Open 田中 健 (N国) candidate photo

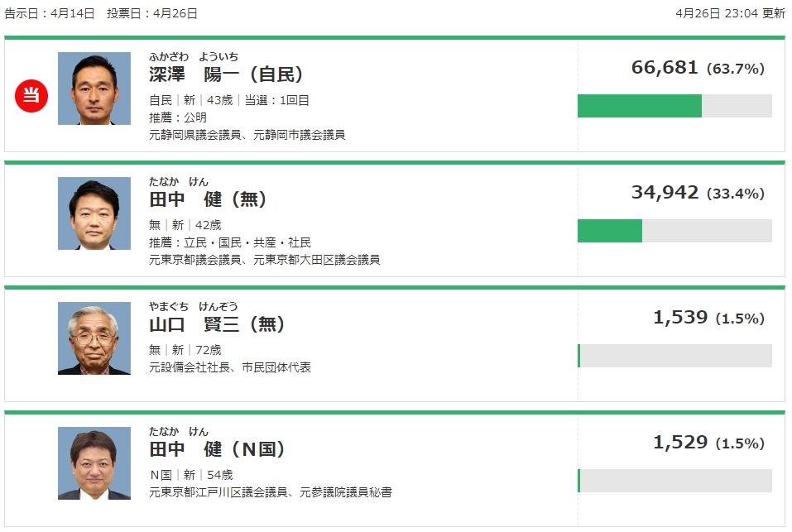[94, 463]
